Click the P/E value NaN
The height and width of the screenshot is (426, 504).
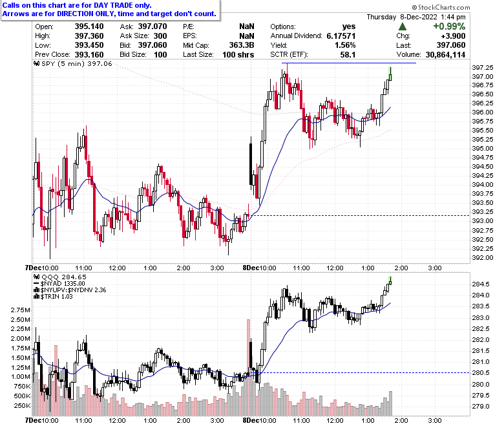(247, 27)
